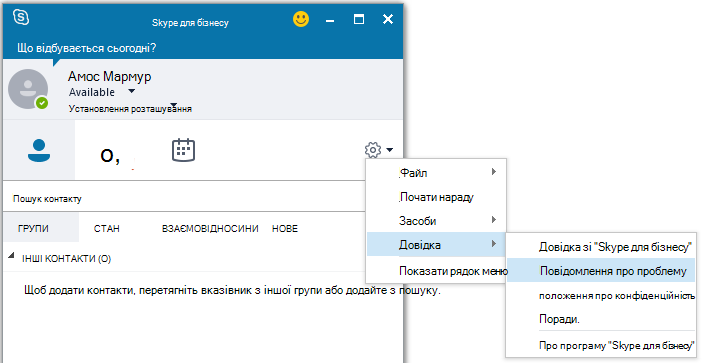
Task: Close the Skype window
Action: tap(388, 19)
